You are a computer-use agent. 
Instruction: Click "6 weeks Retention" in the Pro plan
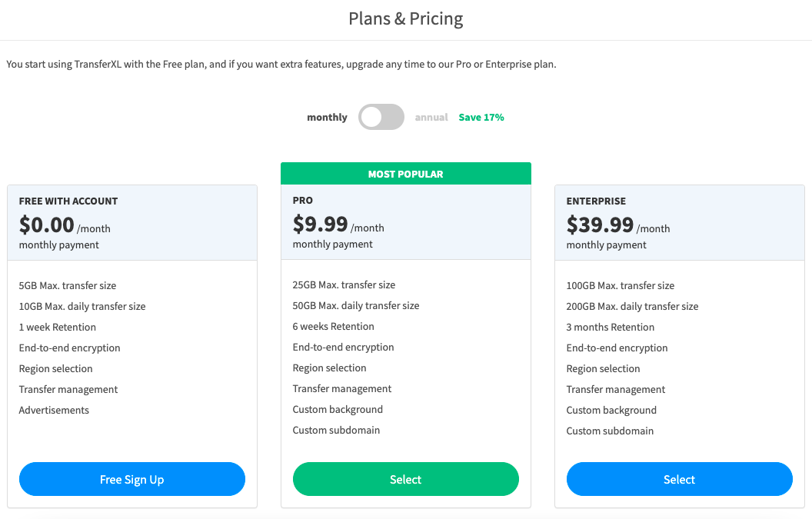pyautogui.click(x=333, y=326)
